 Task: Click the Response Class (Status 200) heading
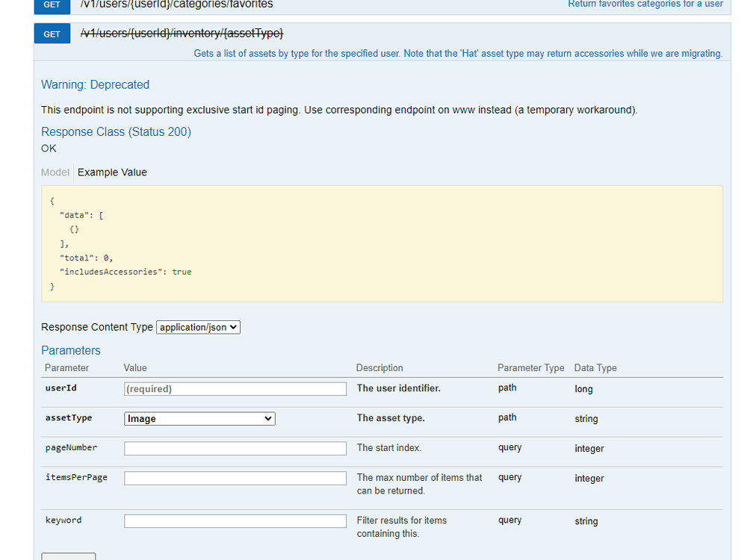tap(116, 131)
